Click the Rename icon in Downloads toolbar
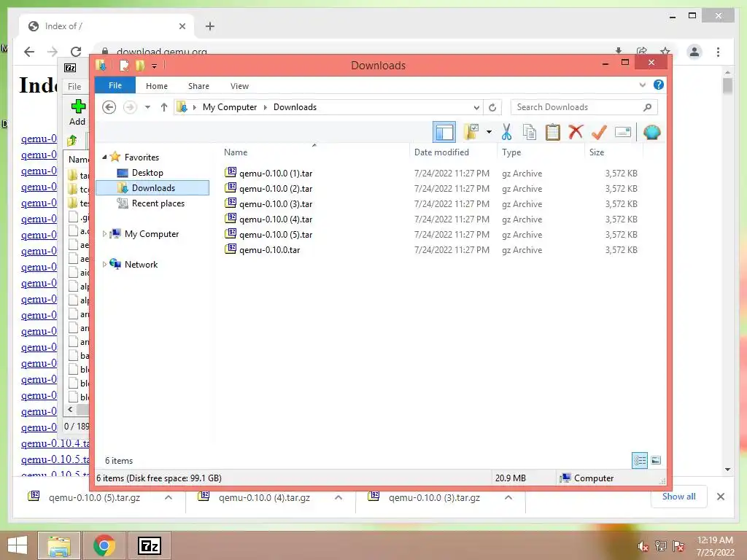This screenshot has width=747, height=560. pyautogui.click(x=623, y=132)
